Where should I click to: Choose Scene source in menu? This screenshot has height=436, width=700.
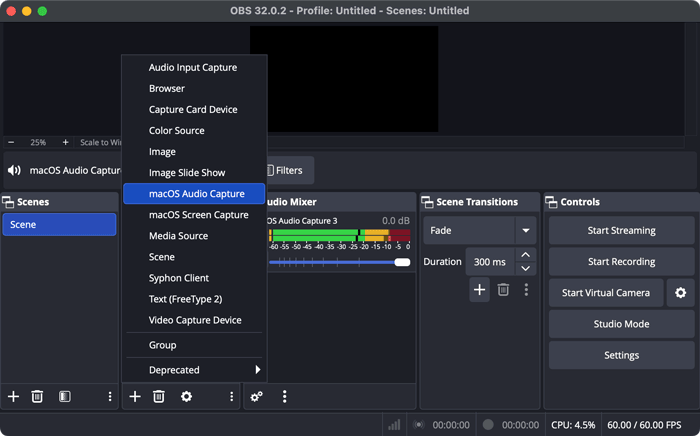pyautogui.click(x=194, y=257)
